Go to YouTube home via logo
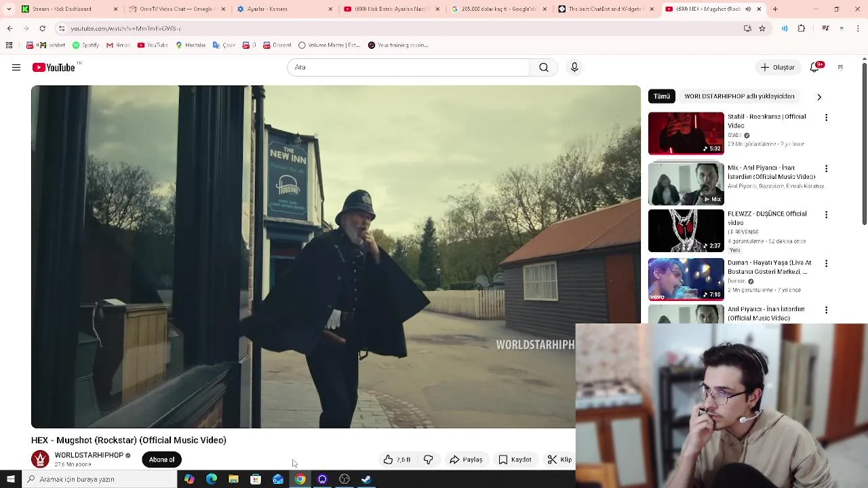The image size is (868, 488). coord(54,67)
